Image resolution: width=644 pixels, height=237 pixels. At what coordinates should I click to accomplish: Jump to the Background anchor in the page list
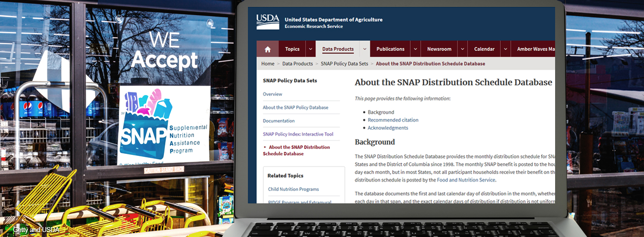coord(381,112)
